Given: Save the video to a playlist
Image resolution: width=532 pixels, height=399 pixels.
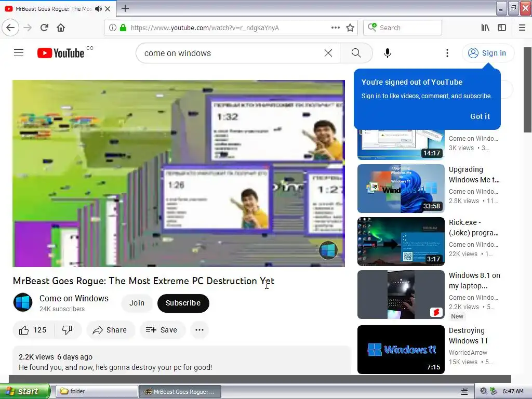Looking at the screenshot, I should coord(162,330).
